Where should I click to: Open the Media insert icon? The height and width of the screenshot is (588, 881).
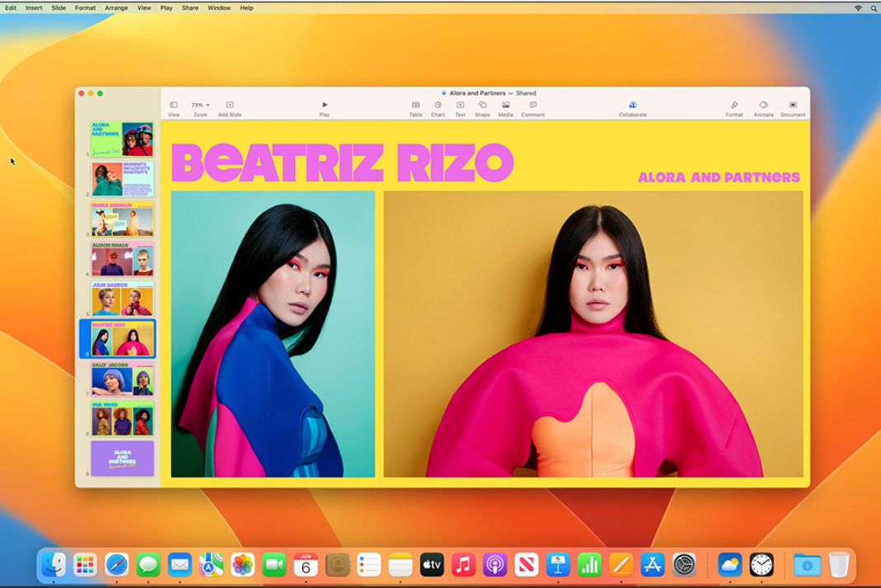pyautogui.click(x=506, y=106)
